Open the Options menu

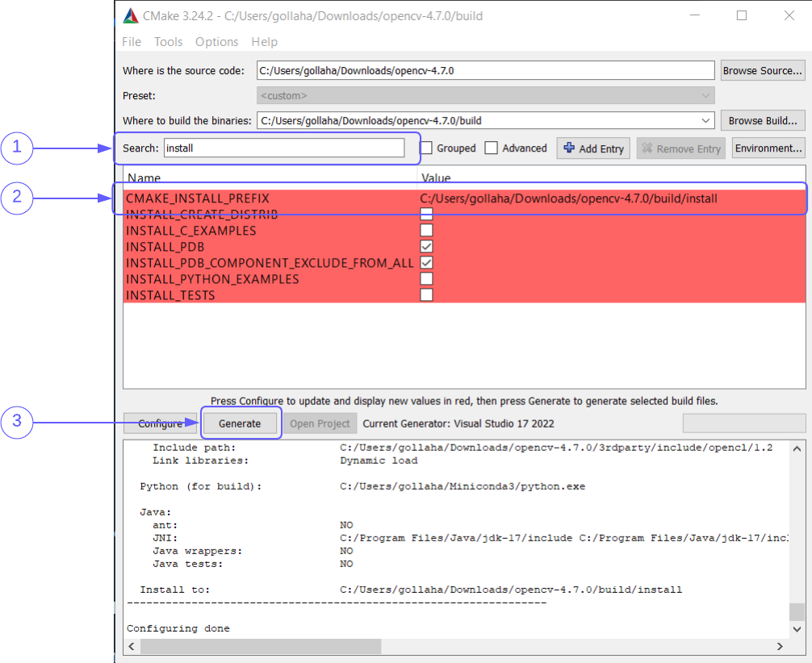coord(216,41)
